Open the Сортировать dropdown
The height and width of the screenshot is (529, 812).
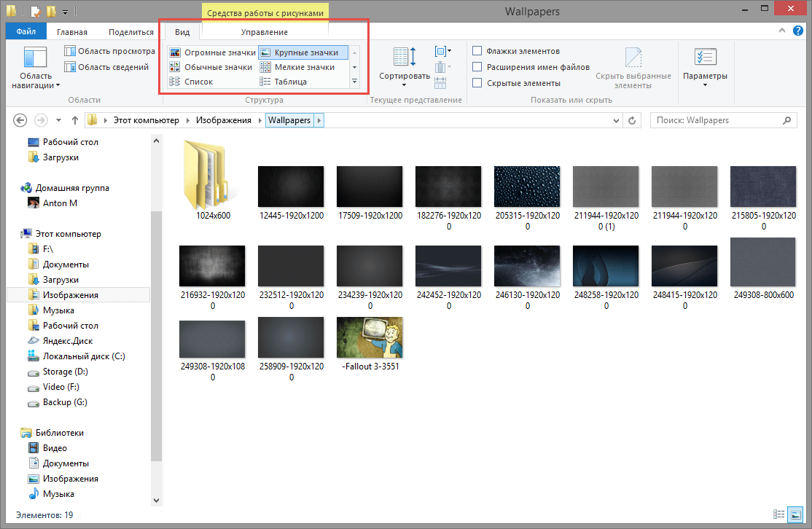point(404,76)
